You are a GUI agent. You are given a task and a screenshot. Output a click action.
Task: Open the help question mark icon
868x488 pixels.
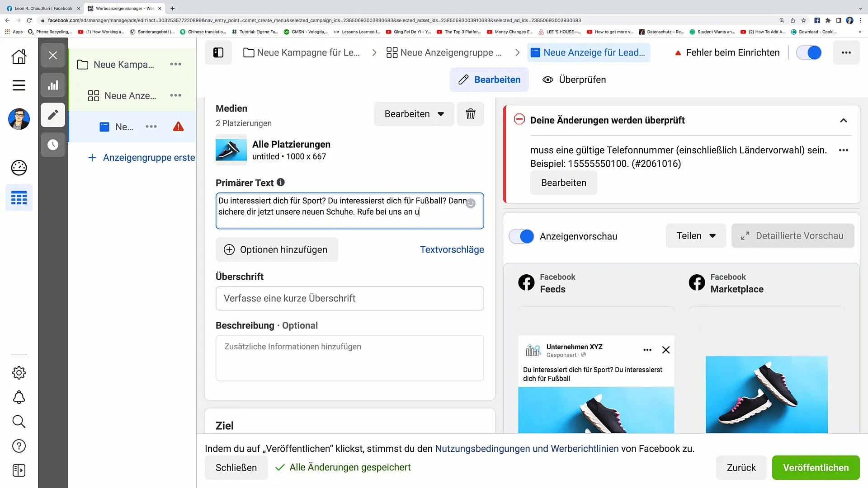point(19,446)
